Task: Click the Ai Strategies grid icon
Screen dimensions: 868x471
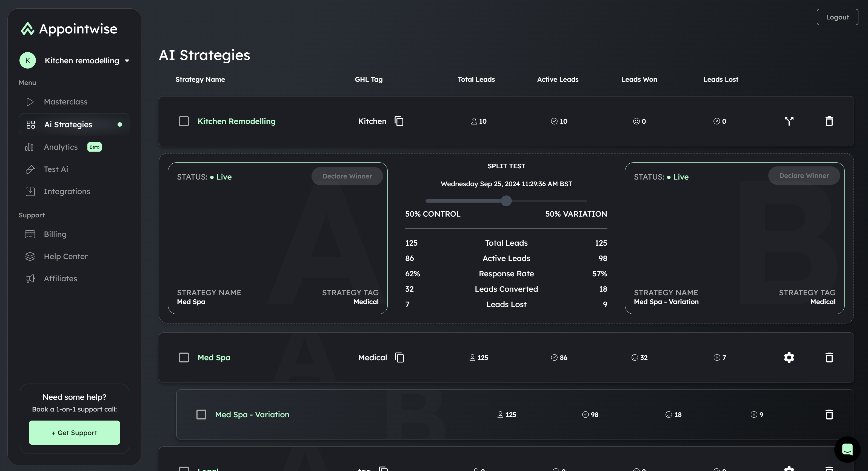Action: point(31,124)
